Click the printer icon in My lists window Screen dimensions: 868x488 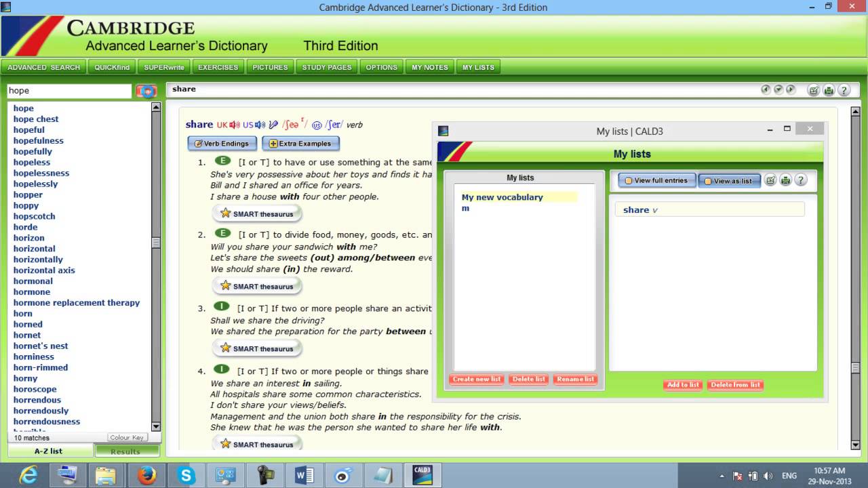tap(785, 180)
